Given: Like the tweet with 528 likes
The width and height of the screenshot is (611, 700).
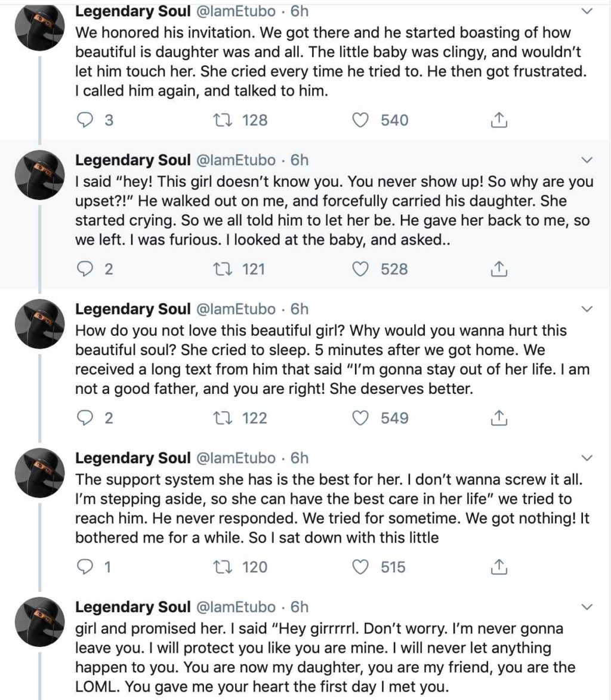Looking at the screenshot, I should (360, 269).
